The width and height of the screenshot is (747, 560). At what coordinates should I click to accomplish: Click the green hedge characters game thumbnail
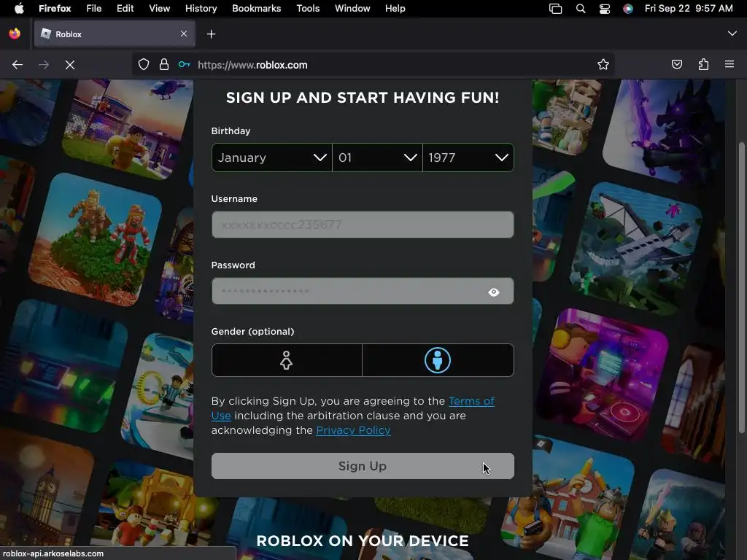pos(96,239)
